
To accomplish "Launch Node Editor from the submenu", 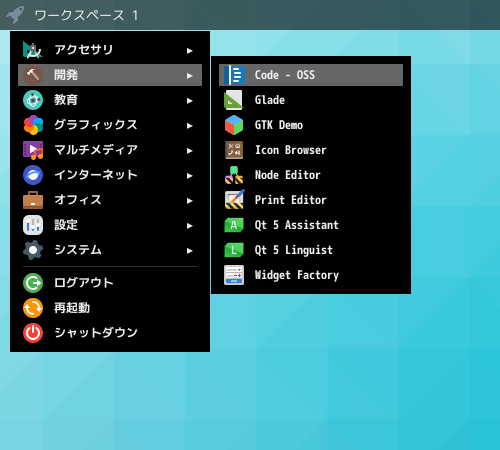I will [x=311, y=175].
